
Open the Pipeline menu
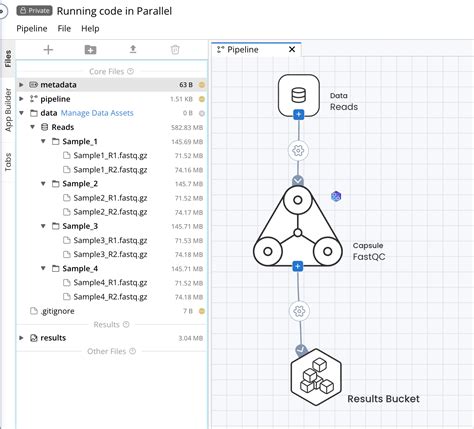click(32, 29)
